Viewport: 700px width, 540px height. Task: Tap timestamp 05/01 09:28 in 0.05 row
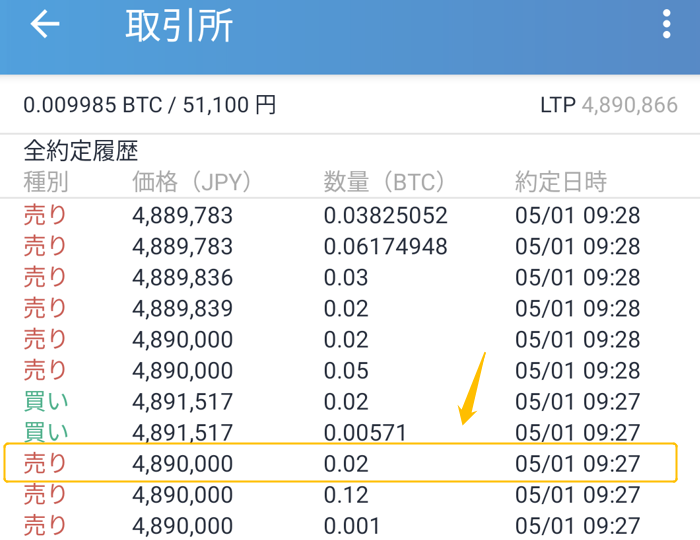[x=578, y=370]
